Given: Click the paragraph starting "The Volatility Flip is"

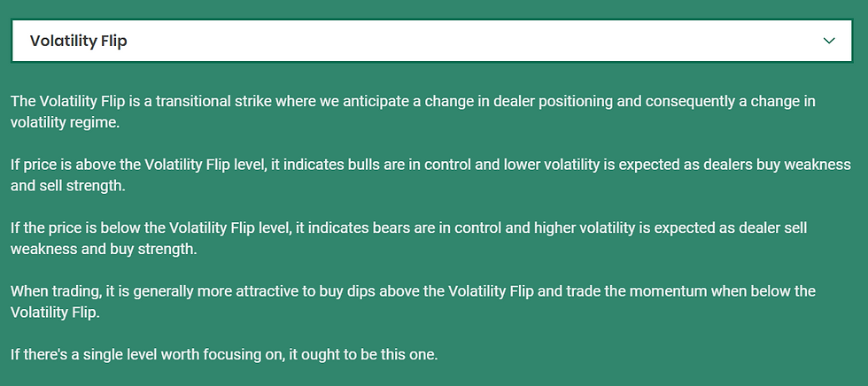Looking at the screenshot, I should (x=413, y=112).
